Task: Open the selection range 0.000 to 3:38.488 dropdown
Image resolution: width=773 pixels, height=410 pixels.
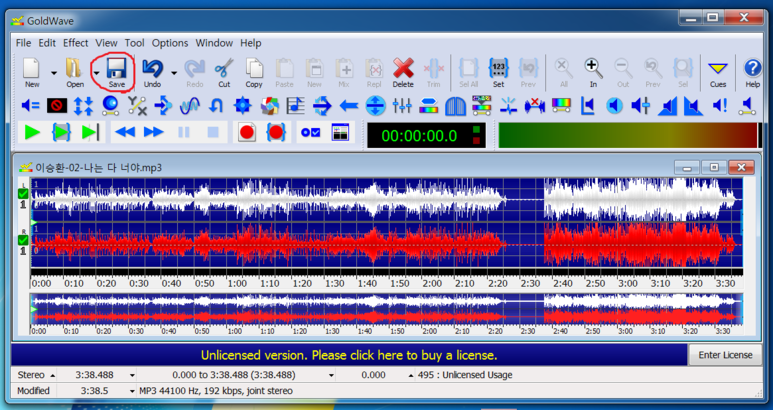Action: (x=331, y=376)
